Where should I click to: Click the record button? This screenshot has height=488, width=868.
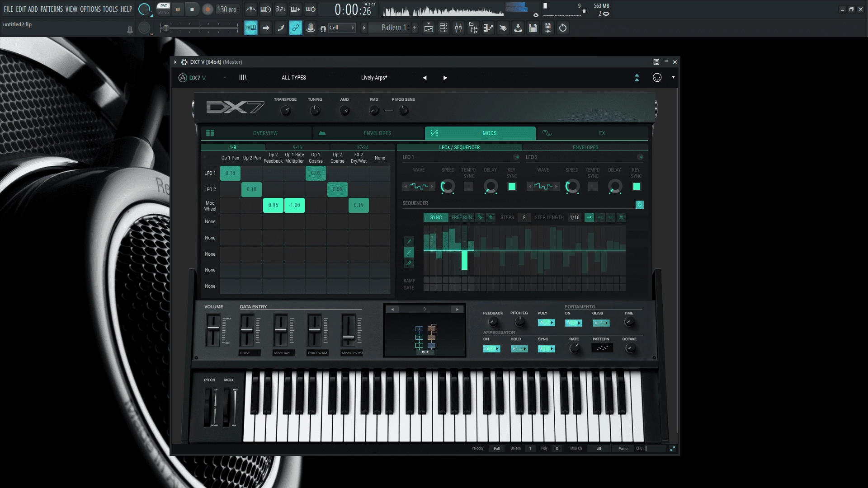pos(208,9)
